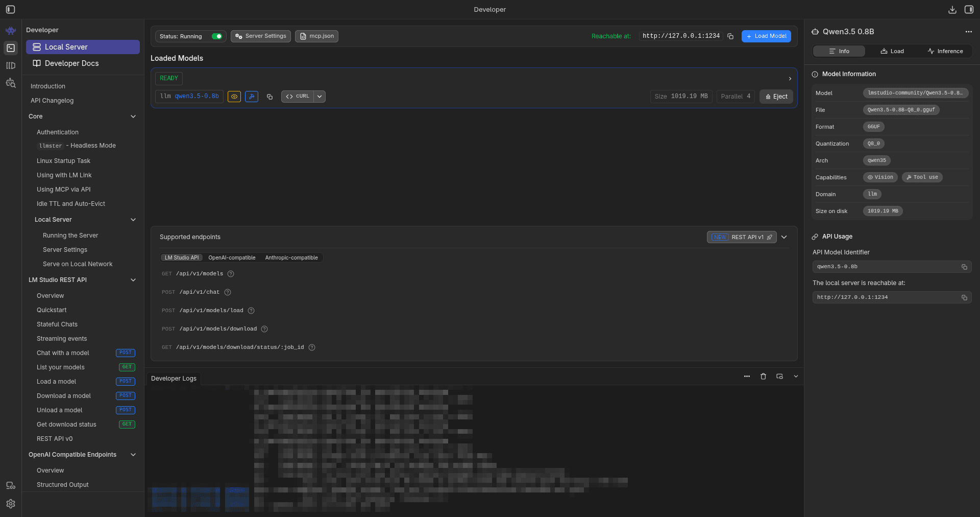Open the API Changelog docs page
980x517 pixels.
[x=52, y=101]
